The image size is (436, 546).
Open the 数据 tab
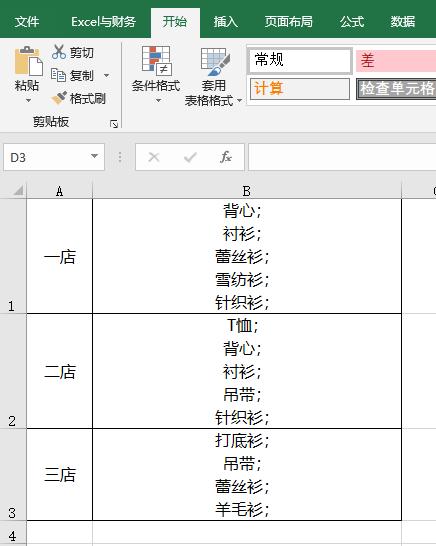click(x=403, y=22)
